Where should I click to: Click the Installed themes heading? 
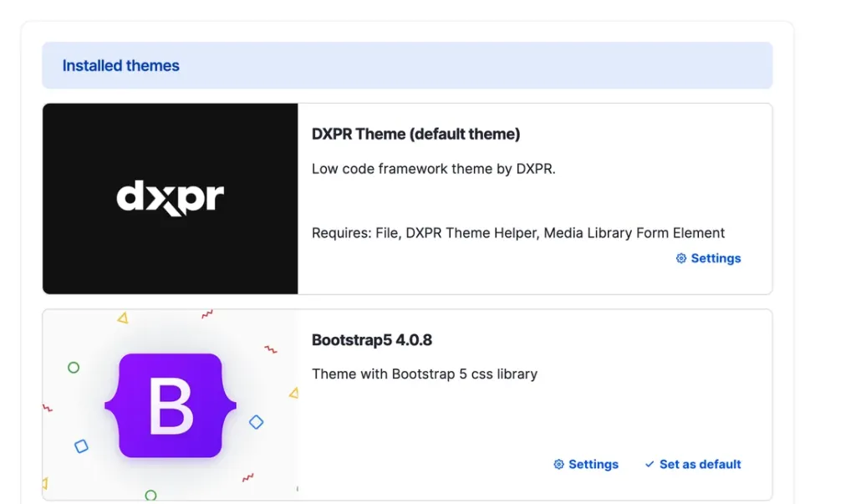[120, 65]
